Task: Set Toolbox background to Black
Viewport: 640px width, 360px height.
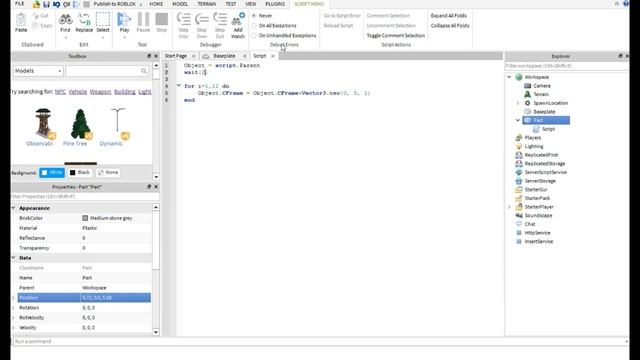Action: (80, 173)
